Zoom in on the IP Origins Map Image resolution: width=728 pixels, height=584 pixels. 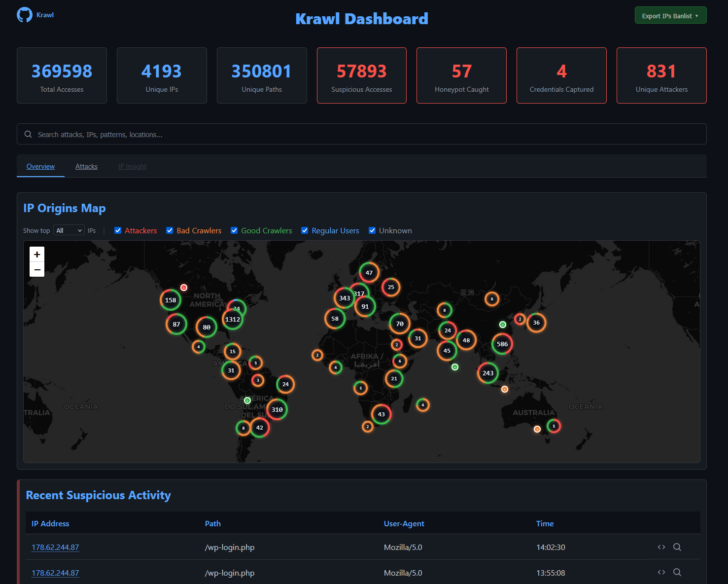37,254
